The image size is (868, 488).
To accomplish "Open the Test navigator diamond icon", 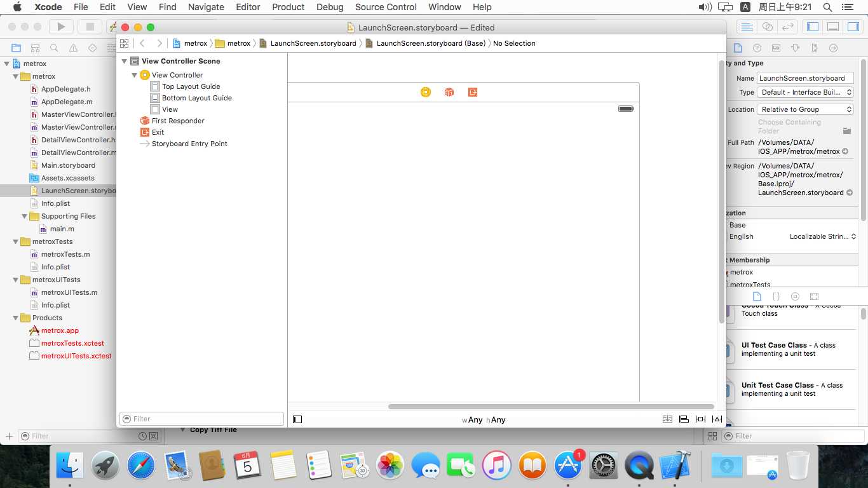I will [x=93, y=48].
